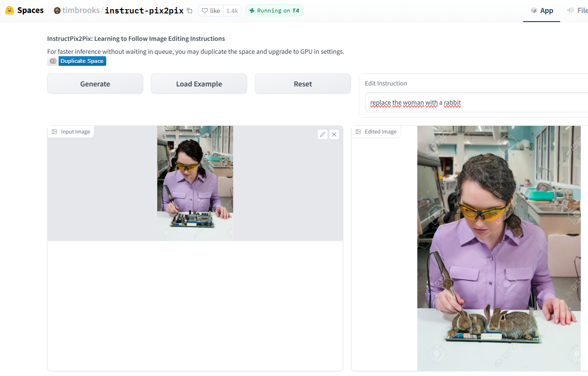Screen dimensions: 588x376
Task: Click the input image thumbnail
Action: (195, 183)
